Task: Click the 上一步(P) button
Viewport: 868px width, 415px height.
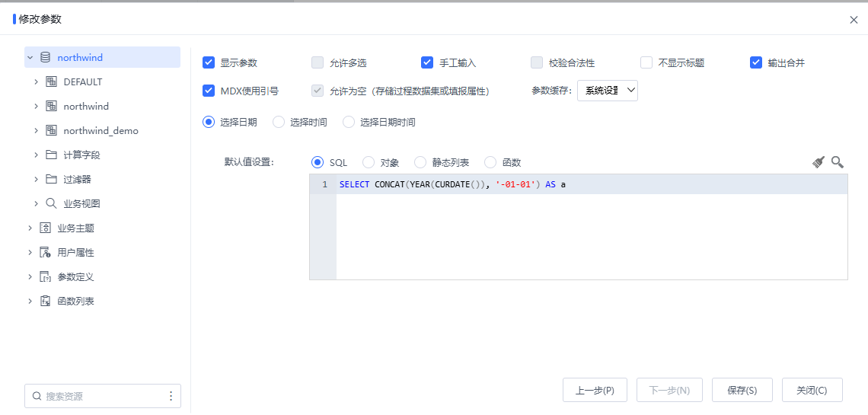Action: point(595,390)
